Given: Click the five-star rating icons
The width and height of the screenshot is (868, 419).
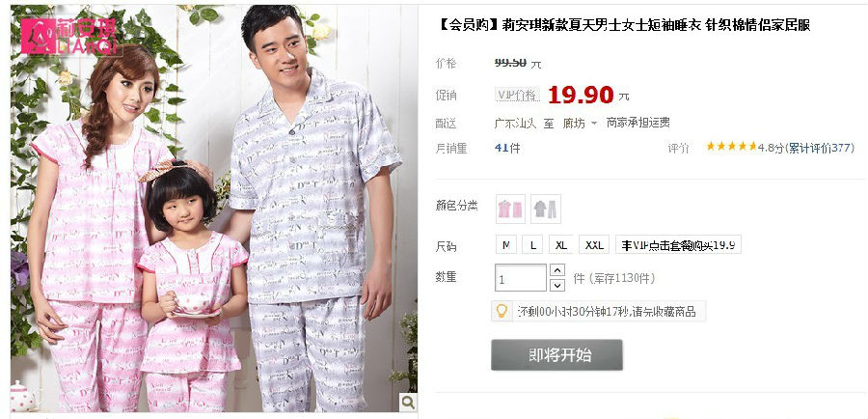Looking at the screenshot, I should (x=731, y=147).
